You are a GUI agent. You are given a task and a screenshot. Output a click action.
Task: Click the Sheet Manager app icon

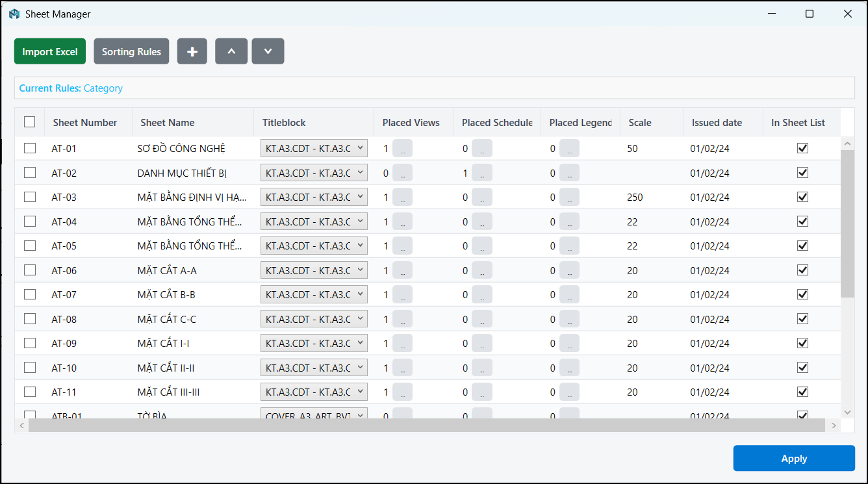click(14, 14)
